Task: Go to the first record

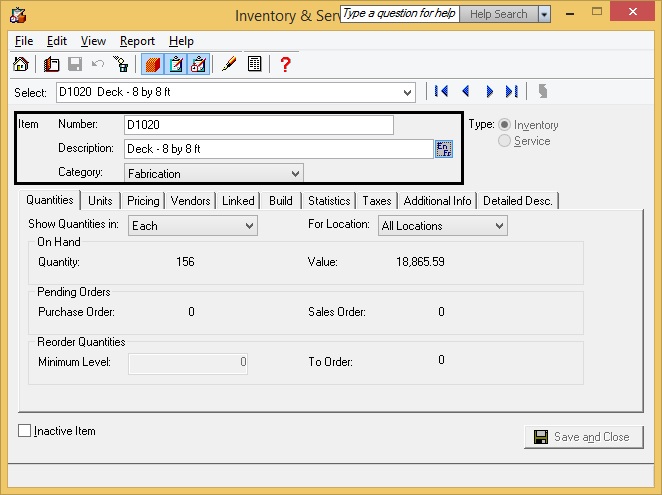Action: (441, 91)
